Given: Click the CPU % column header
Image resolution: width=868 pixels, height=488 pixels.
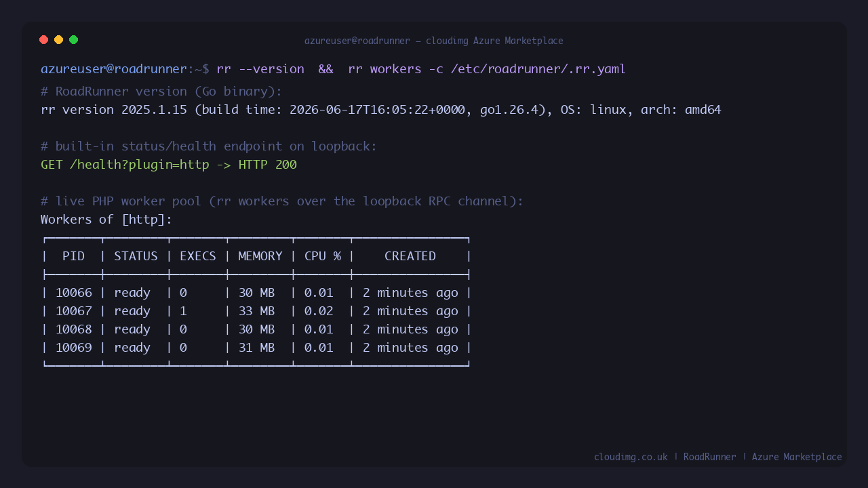Looking at the screenshot, I should pyautogui.click(x=323, y=256).
